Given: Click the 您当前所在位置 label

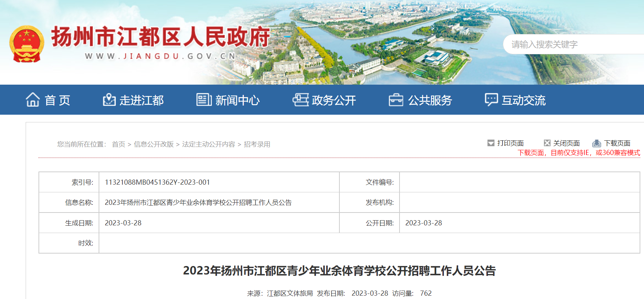Looking at the screenshot, I should [81, 144].
